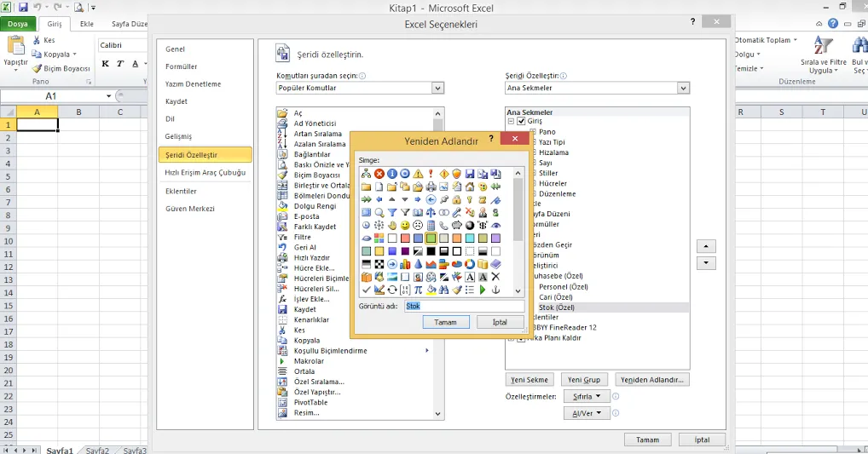868x454 pixels.
Task: Pick the pi symbol icon
Action: point(418,290)
